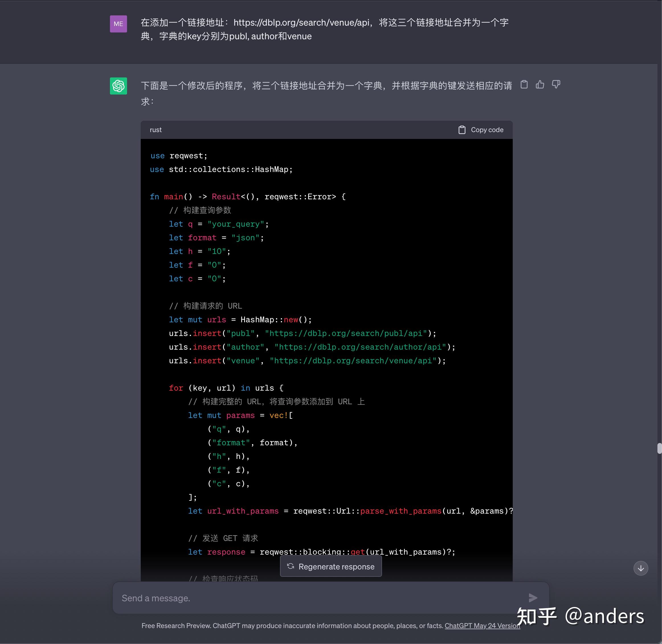Click the author API URL string
This screenshot has width=662, height=644.
click(360, 347)
